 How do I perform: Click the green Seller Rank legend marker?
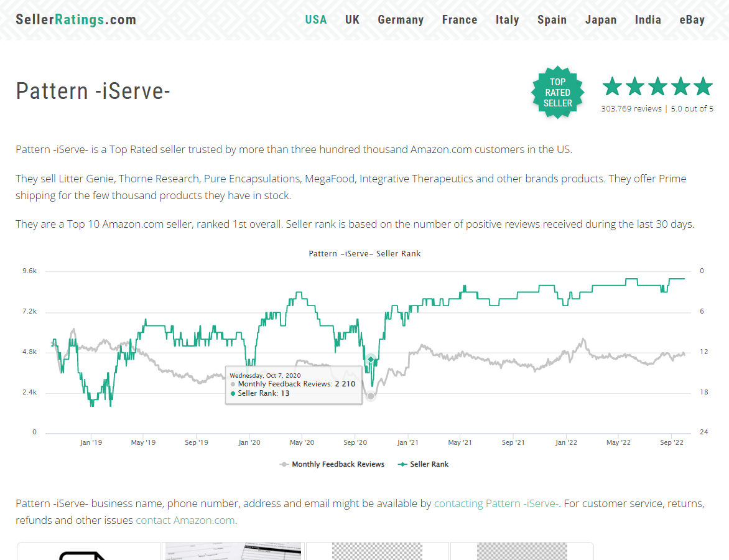tap(402, 464)
